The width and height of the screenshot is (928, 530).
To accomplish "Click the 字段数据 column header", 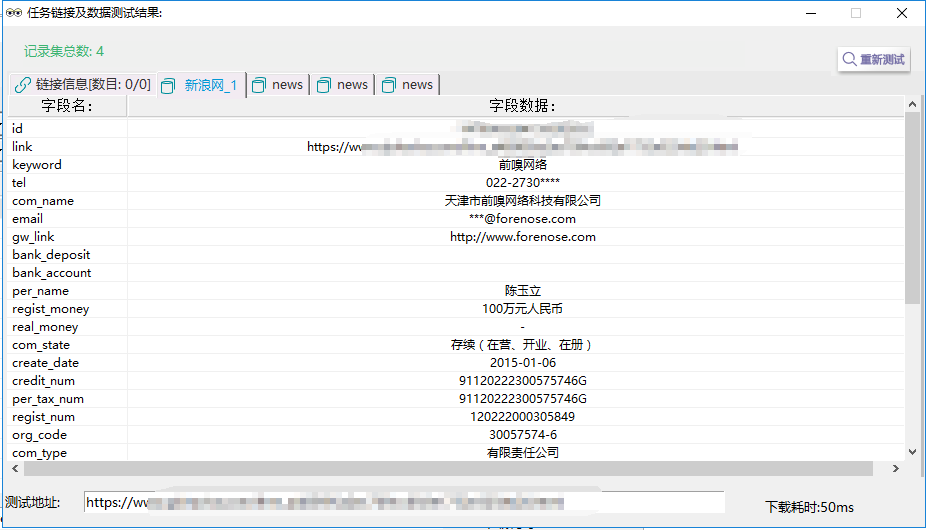I will coord(522,105).
